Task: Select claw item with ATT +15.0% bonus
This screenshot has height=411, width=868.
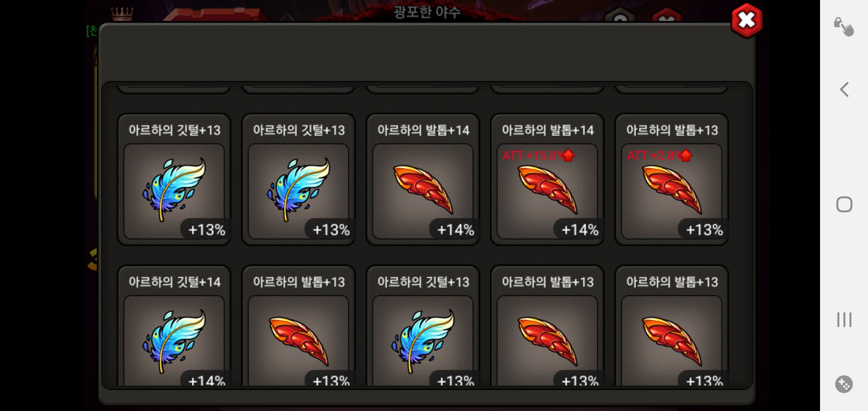Action: tap(547, 179)
